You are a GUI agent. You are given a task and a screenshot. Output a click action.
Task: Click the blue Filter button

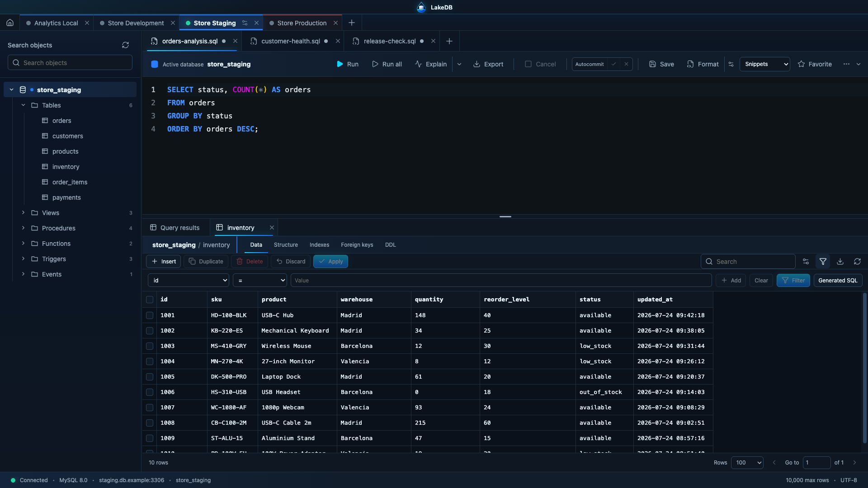pos(793,281)
